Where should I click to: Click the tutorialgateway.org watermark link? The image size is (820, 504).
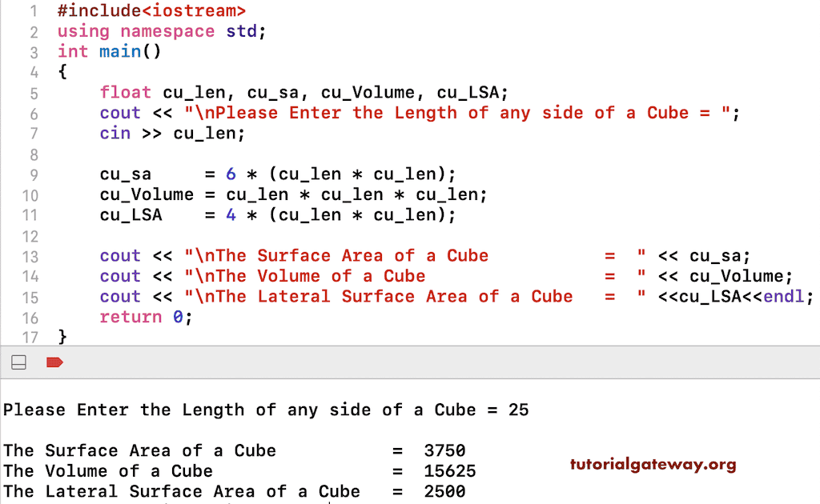pos(653,464)
